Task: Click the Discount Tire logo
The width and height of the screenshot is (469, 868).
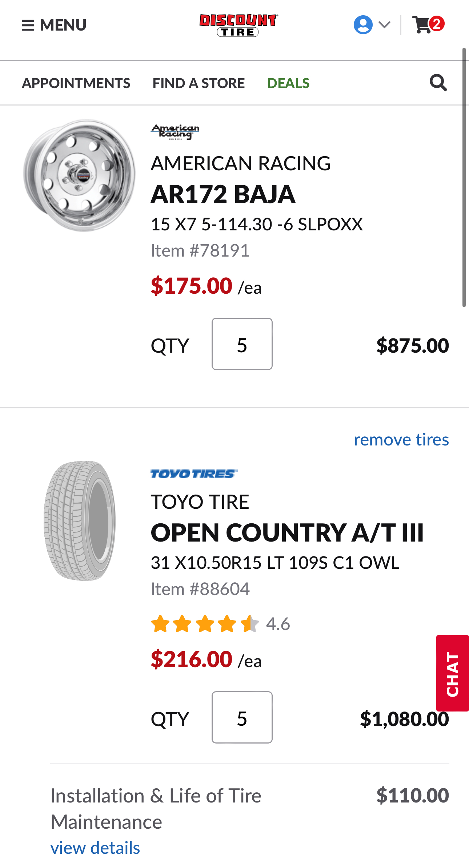Action: click(x=238, y=25)
